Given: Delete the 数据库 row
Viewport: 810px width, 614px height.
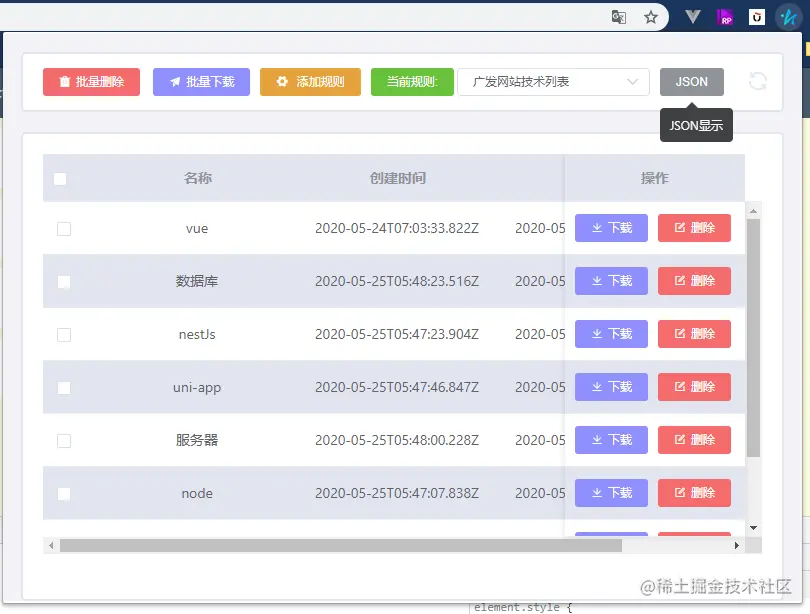Looking at the screenshot, I should point(694,281).
